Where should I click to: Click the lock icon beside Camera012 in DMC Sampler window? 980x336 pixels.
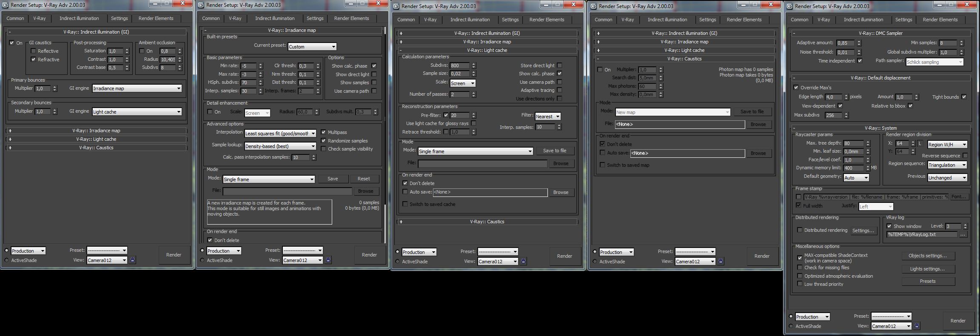coord(917,326)
